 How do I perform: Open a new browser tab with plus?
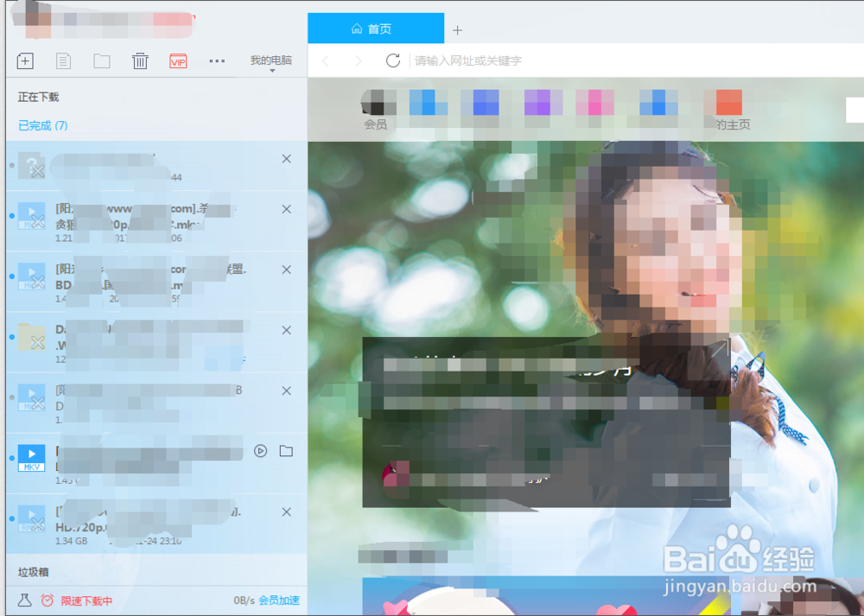click(457, 30)
